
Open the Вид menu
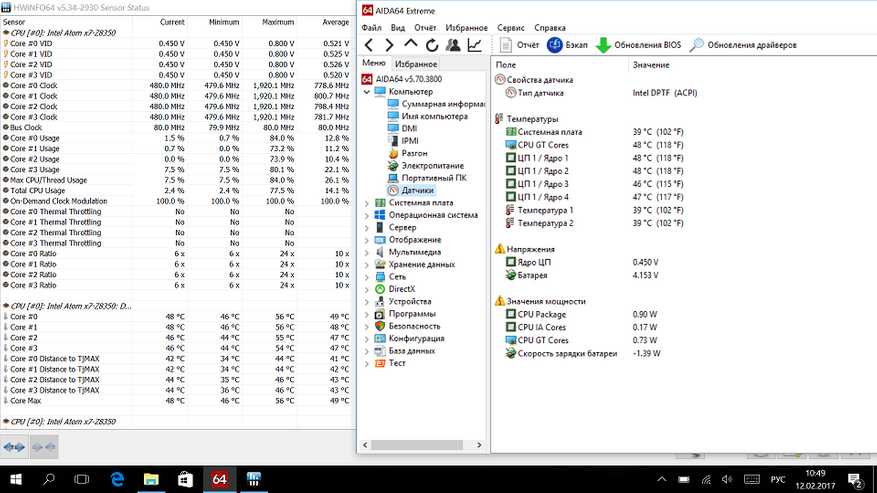pos(398,27)
